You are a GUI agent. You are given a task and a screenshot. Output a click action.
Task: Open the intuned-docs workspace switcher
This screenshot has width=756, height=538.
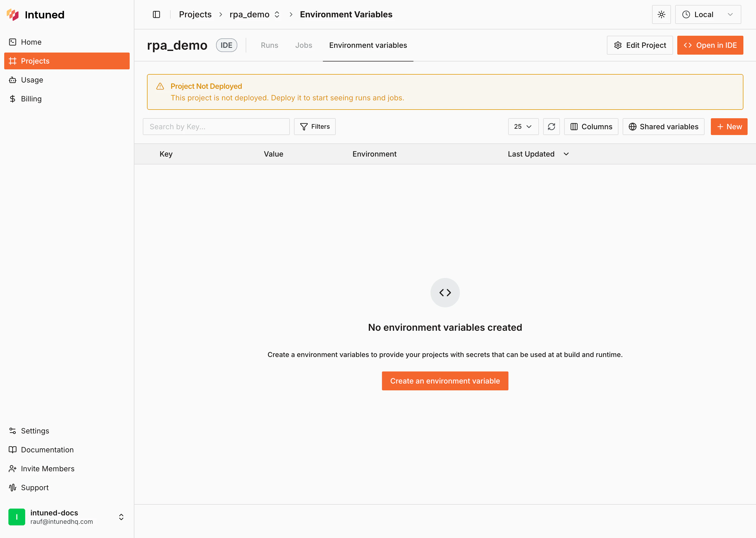point(67,517)
